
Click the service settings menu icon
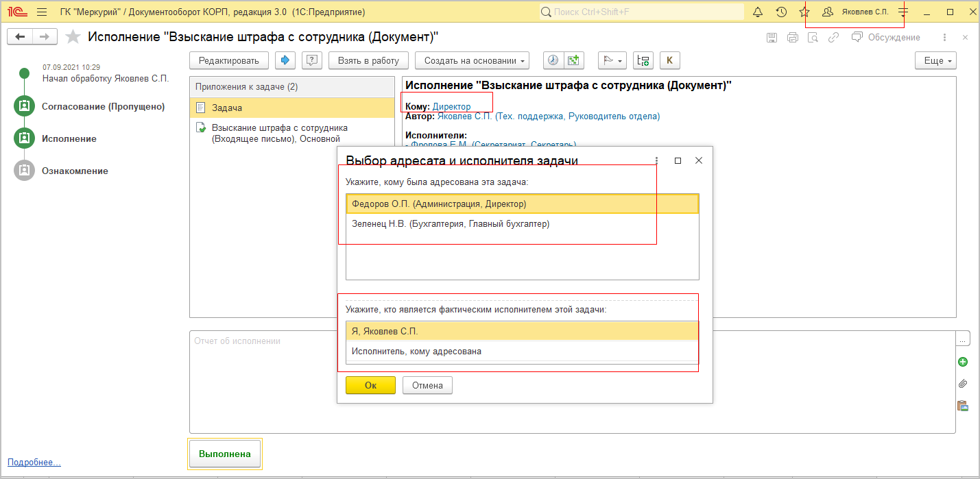(x=903, y=12)
